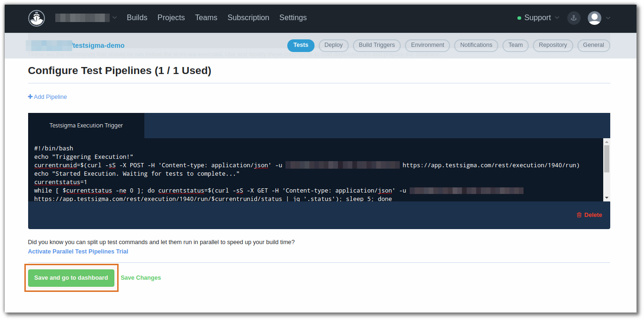Switch to the Deploy tab
This screenshot has height=320, width=644.
pyautogui.click(x=333, y=45)
